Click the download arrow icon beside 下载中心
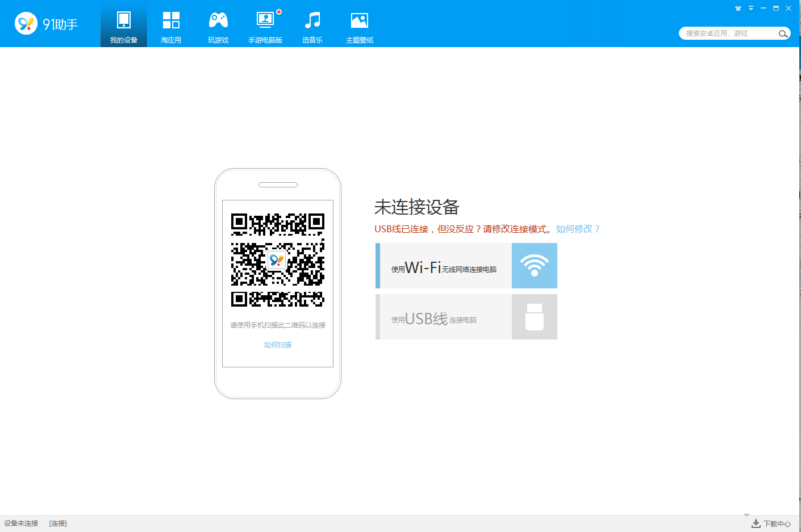The width and height of the screenshot is (801, 532). (756, 523)
